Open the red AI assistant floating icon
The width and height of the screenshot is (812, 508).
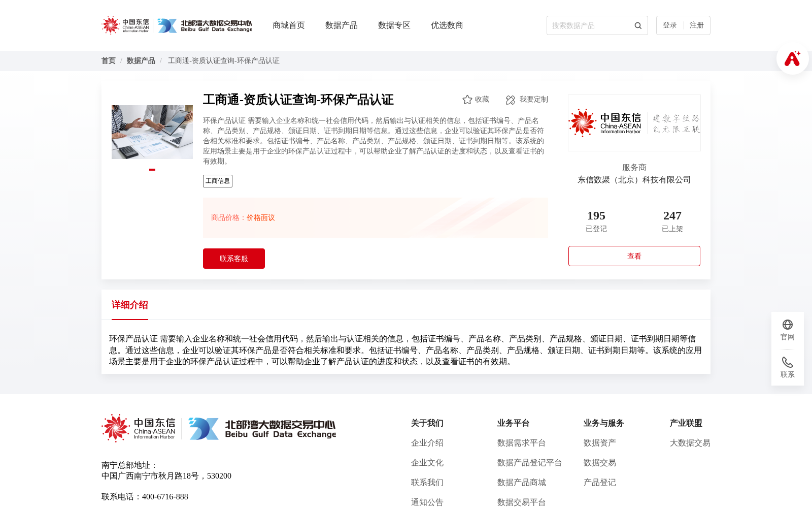pyautogui.click(x=792, y=58)
